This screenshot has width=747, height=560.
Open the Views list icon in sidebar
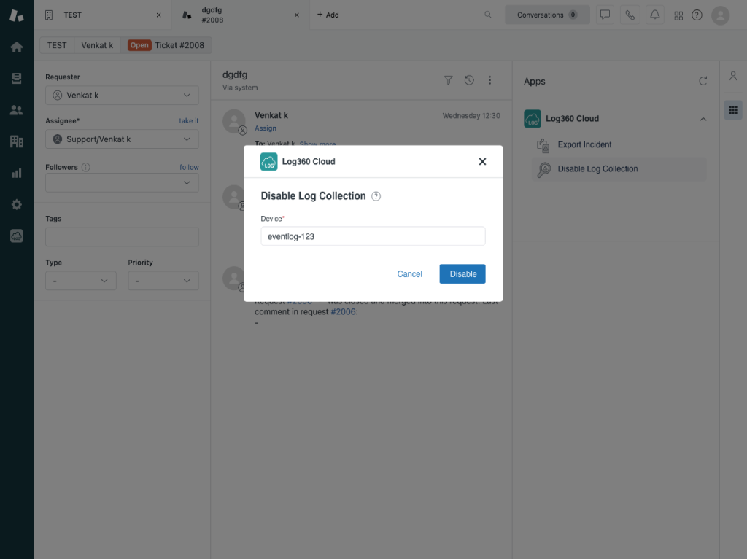(x=17, y=79)
